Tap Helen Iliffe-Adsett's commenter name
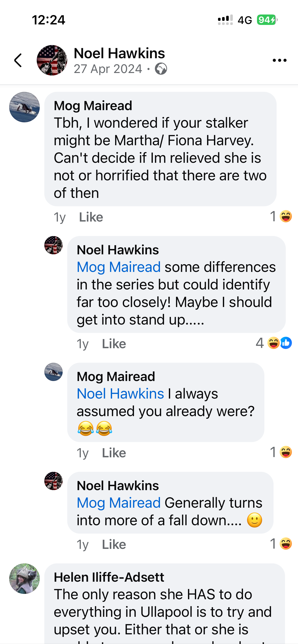The image size is (298, 644). (109, 577)
